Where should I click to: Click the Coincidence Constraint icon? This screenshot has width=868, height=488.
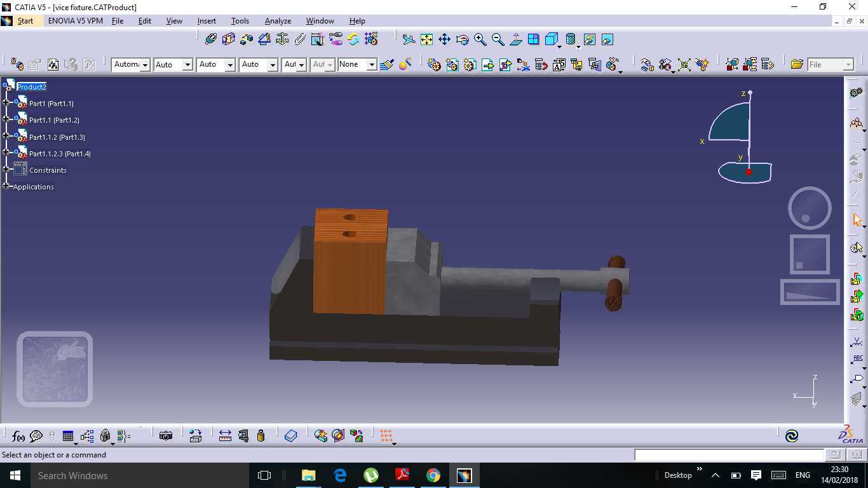click(211, 39)
